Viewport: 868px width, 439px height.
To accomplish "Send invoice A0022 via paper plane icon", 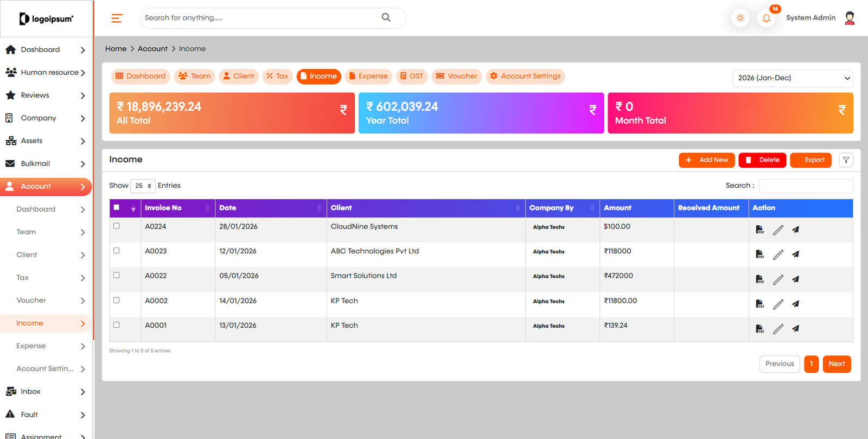I will (x=795, y=279).
